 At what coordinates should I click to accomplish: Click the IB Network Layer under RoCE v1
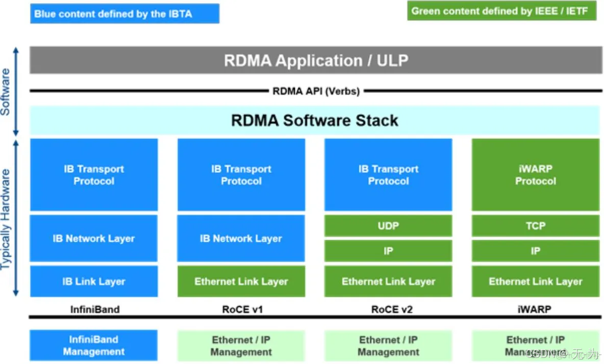click(240, 238)
